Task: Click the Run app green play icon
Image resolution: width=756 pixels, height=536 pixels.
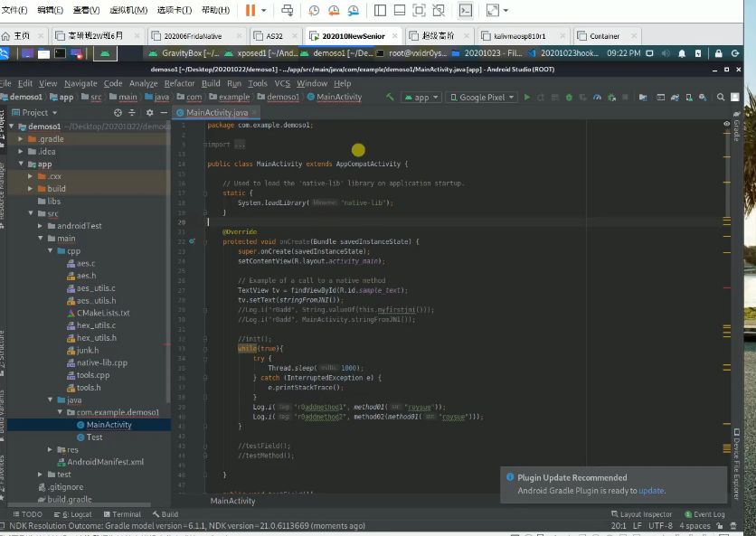Action: click(x=527, y=97)
